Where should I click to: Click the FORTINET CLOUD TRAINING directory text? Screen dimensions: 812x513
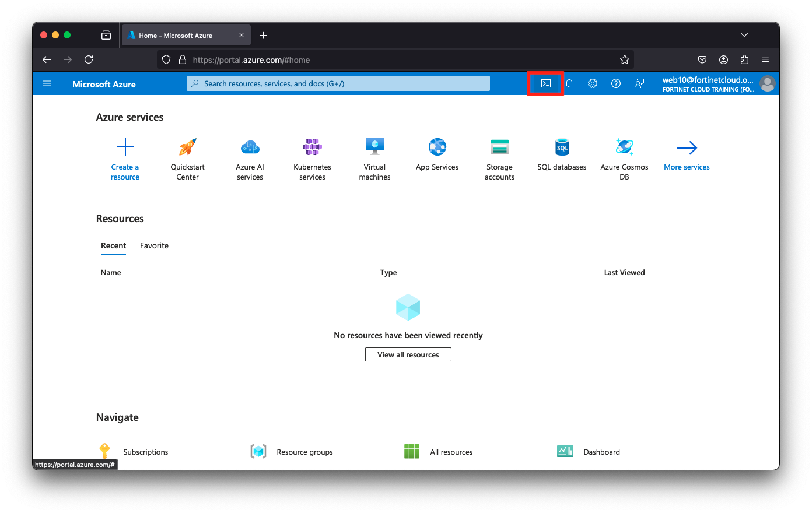708,90
